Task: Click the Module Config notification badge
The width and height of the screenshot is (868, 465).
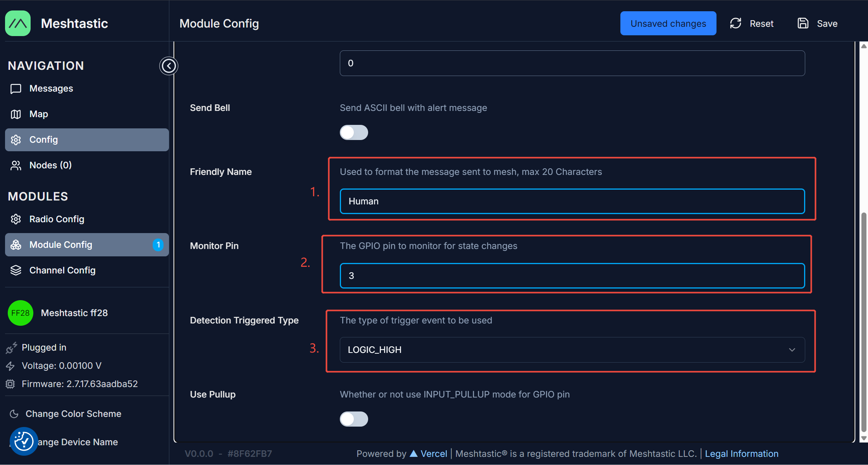Action: point(158,245)
